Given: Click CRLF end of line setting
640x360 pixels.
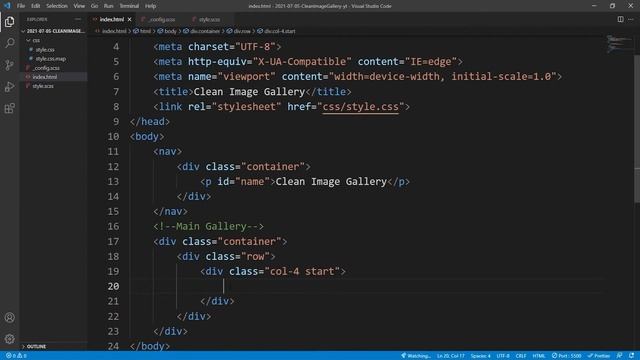Looking at the screenshot, I should (521, 356).
